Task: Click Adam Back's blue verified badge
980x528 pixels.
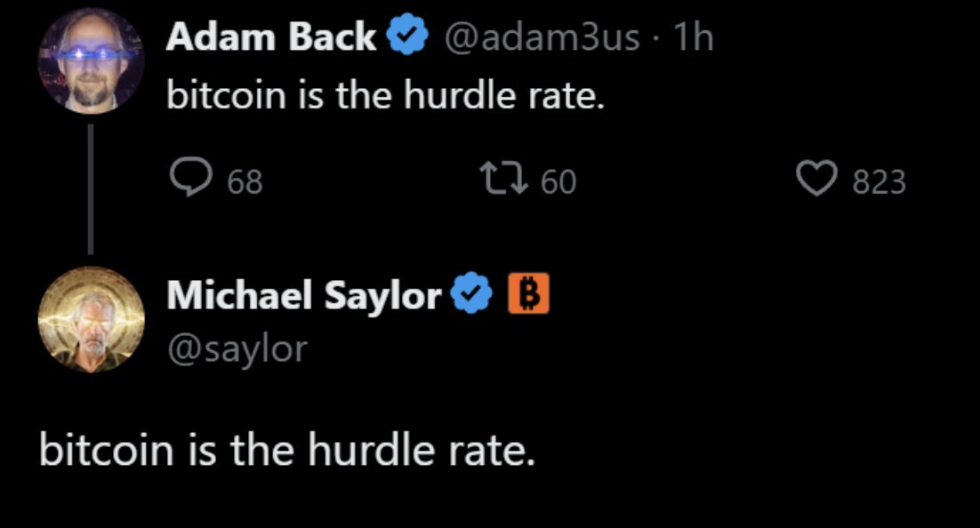Action: [407, 36]
